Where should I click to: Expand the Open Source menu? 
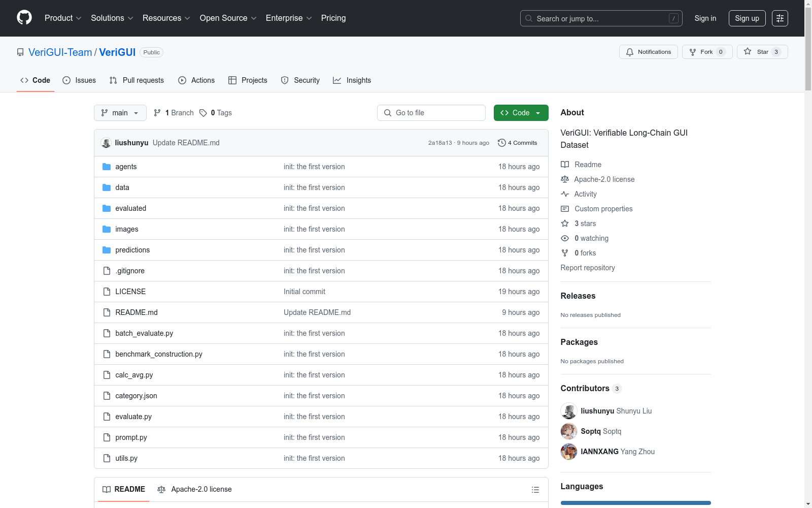tap(228, 18)
